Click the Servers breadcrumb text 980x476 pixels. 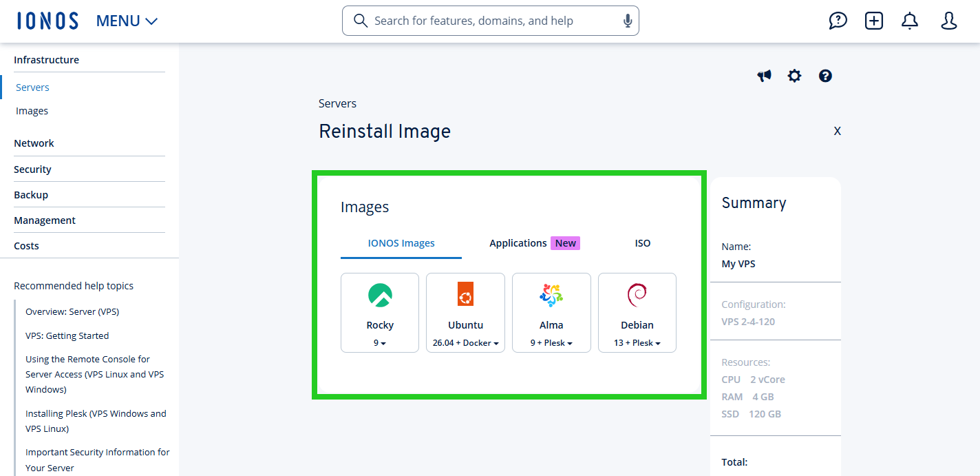(x=337, y=104)
